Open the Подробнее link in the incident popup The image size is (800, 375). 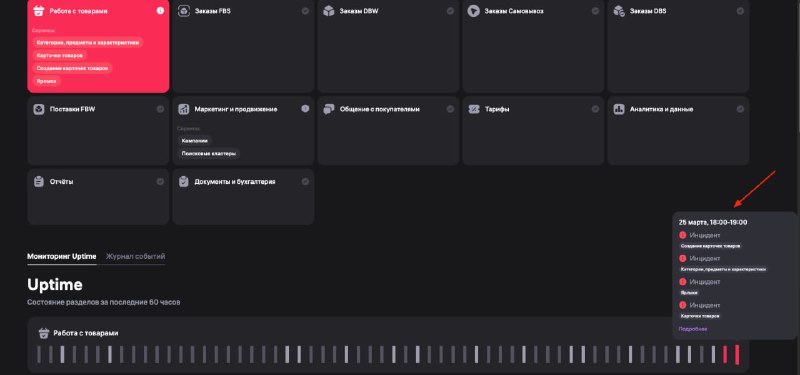click(693, 329)
